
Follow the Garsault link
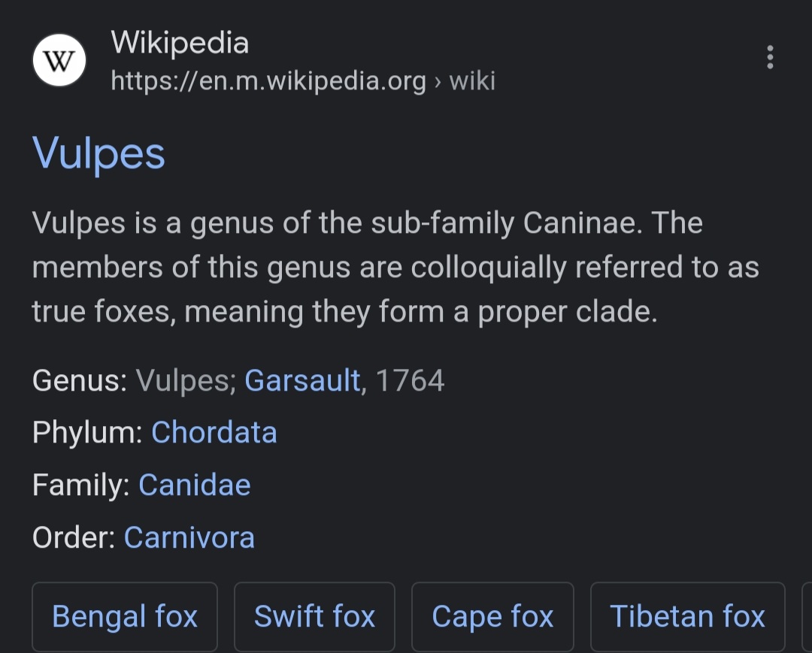pyautogui.click(x=302, y=380)
